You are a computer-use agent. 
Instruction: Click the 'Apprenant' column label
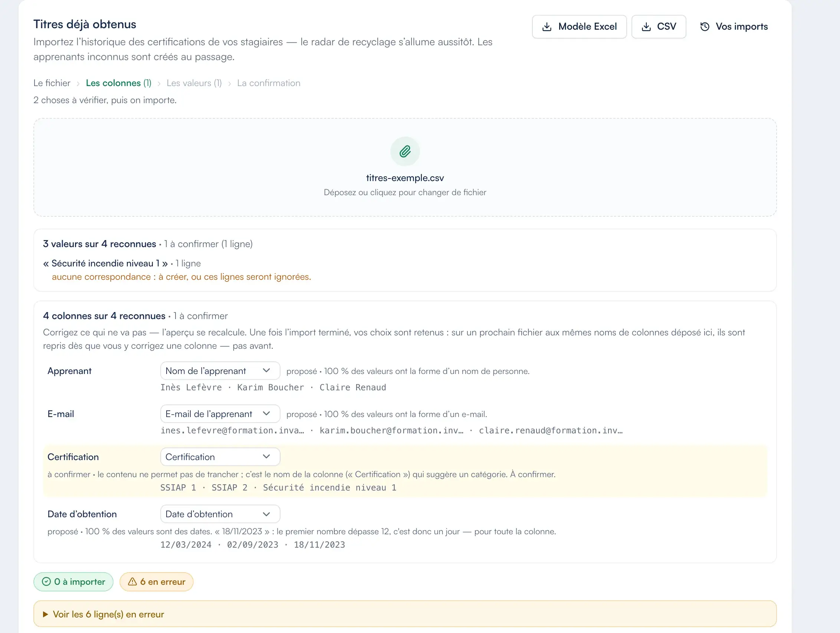pos(69,371)
